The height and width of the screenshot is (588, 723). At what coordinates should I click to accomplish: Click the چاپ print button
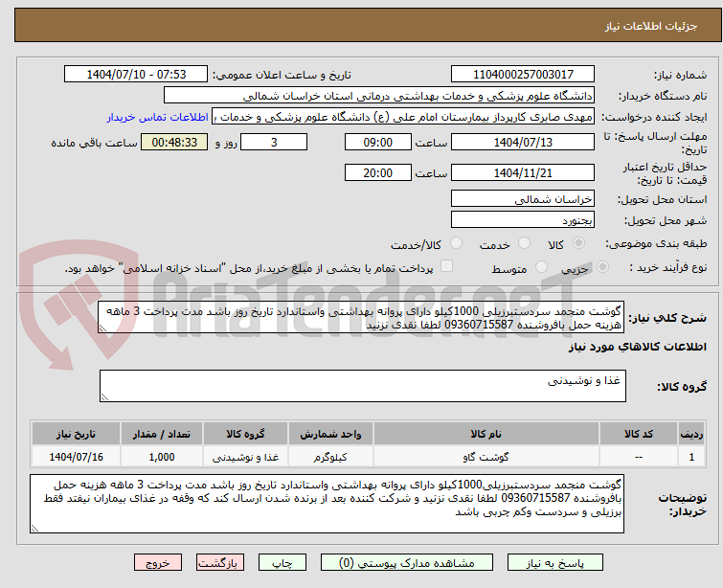pos(282,563)
